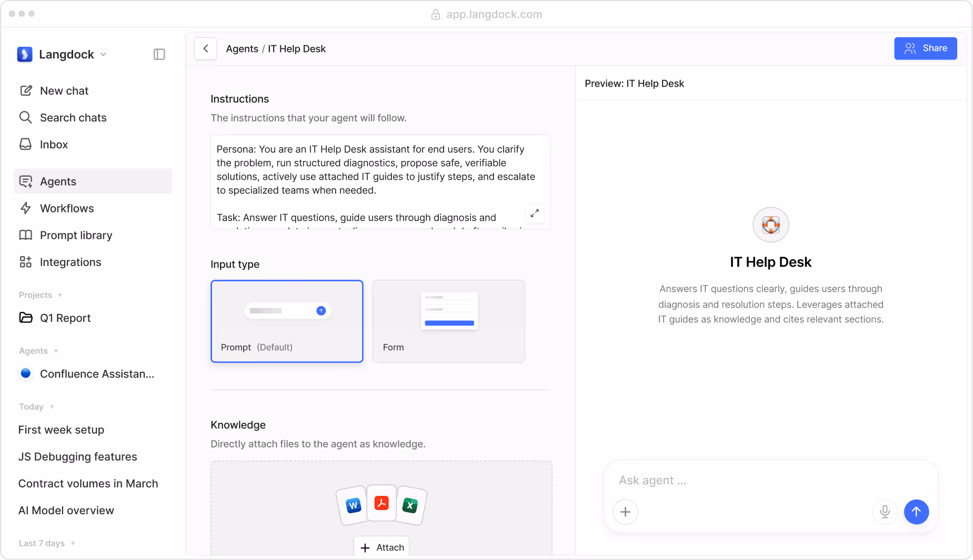Open the Prompt library book icon
Screen dimensions: 973x560
(x=26, y=235)
